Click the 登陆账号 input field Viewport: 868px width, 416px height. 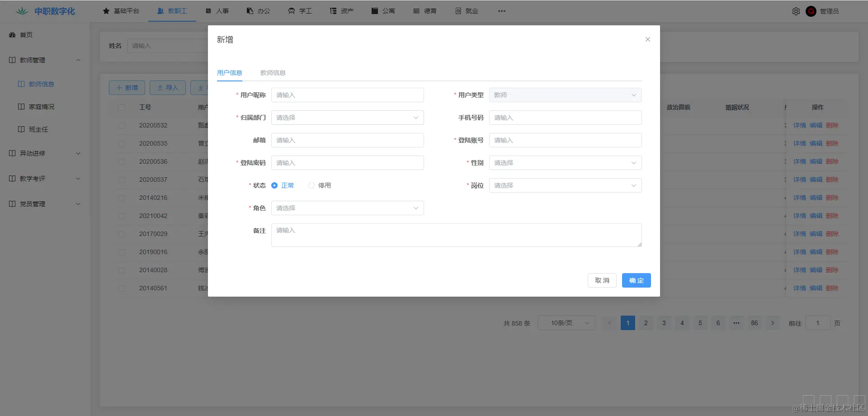coord(566,140)
